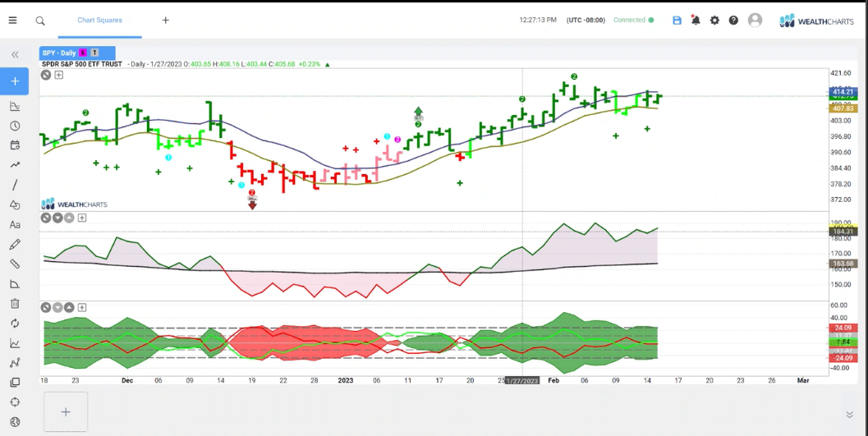Open the user profile avatar
The image size is (868, 436).
click(x=755, y=20)
